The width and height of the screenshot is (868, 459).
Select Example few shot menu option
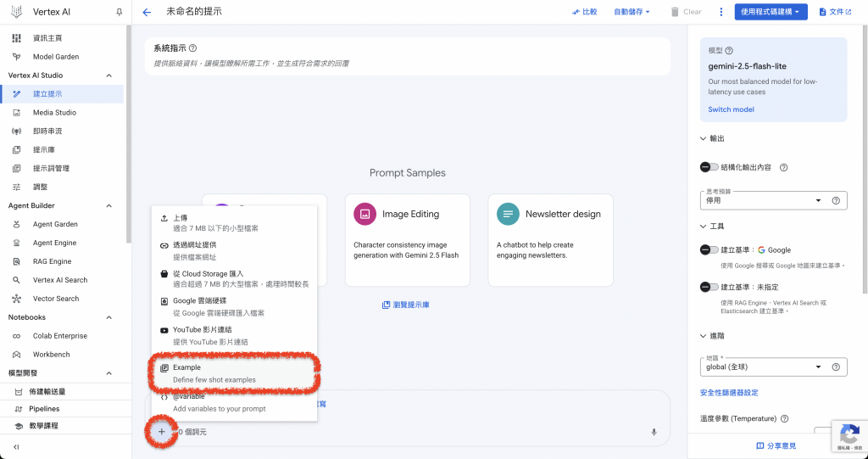tap(234, 373)
